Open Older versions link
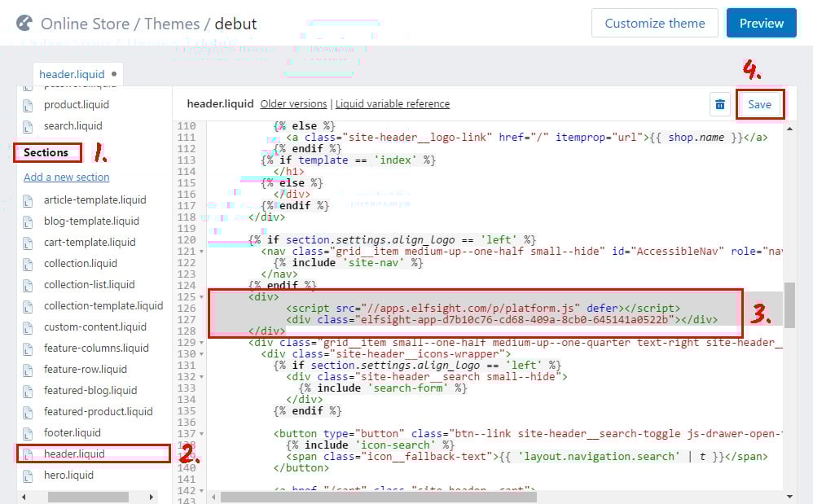The image size is (813, 504). pyautogui.click(x=293, y=104)
